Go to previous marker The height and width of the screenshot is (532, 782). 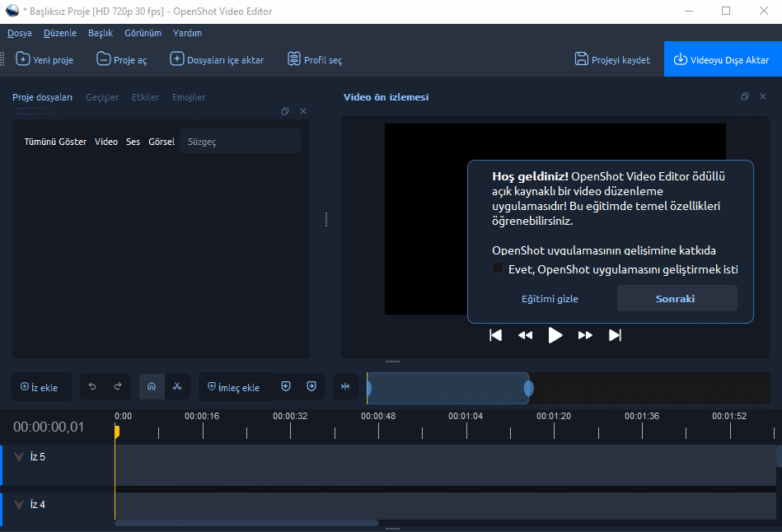click(x=286, y=386)
